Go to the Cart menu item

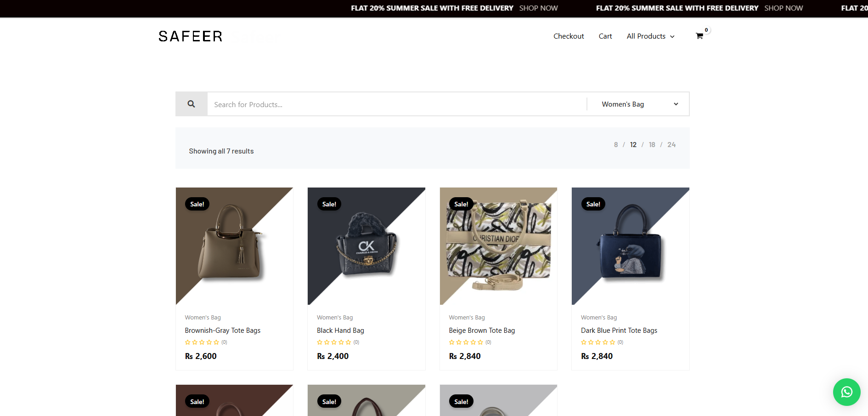coord(605,36)
